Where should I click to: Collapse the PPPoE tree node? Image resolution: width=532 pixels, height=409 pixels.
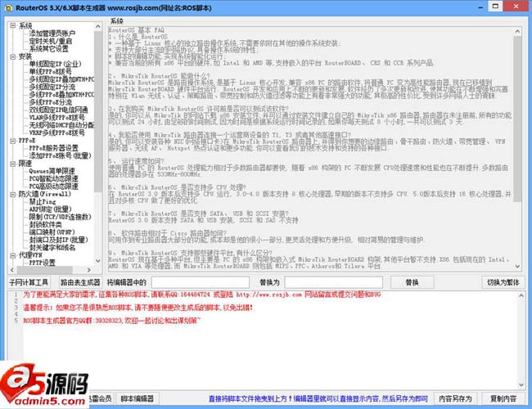[13, 141]
